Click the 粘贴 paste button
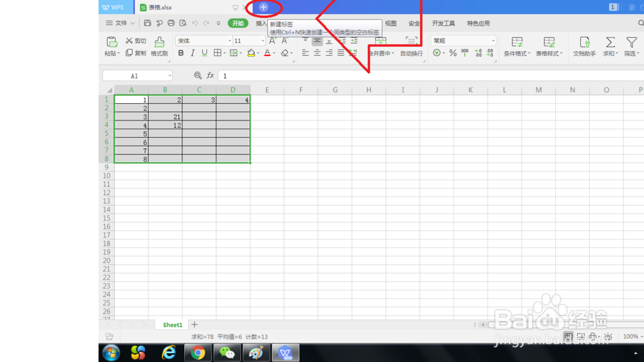The image size is (644, 362). 111,46
